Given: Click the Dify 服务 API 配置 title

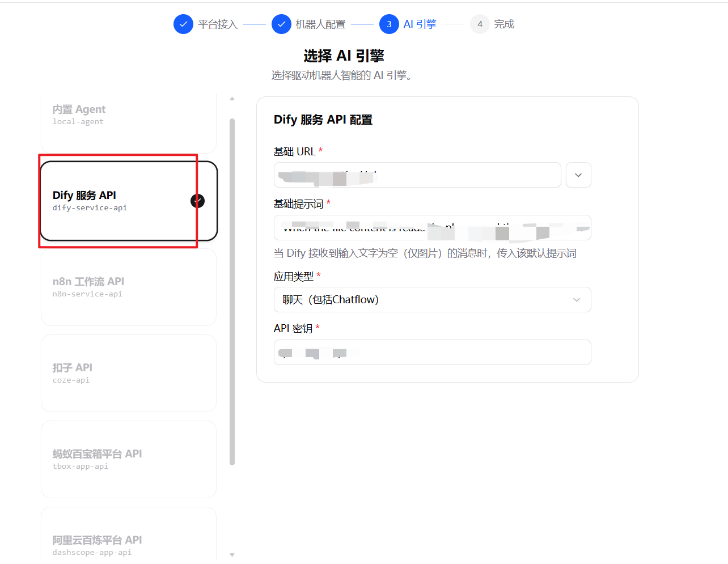Looking at the screenshot, I should [x=323, y=120].
